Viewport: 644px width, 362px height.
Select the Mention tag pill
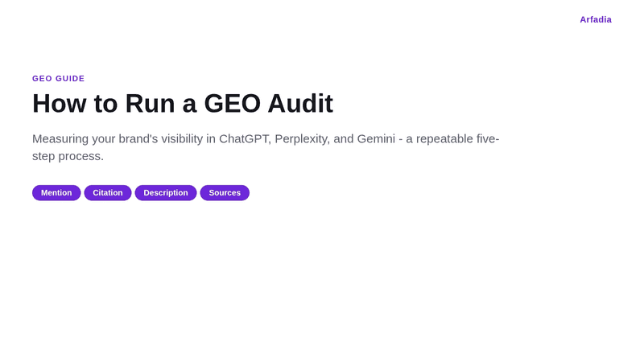pyautogui.click(x=56, y=193)
